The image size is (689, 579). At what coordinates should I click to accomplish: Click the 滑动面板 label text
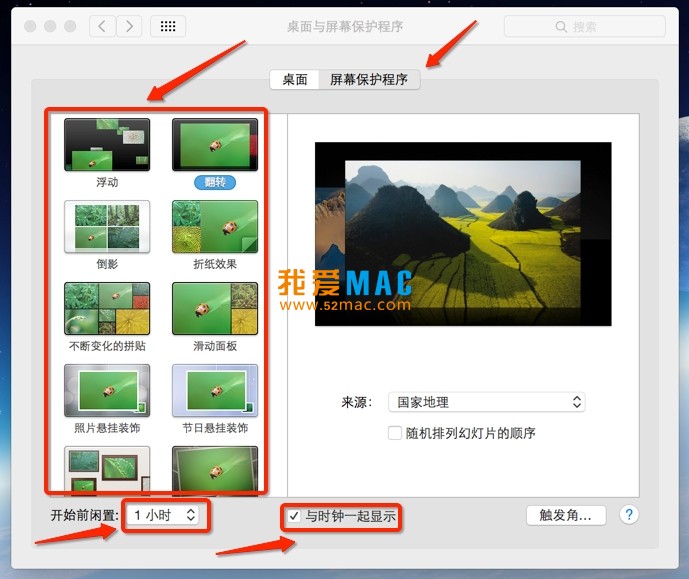point(215,346)
